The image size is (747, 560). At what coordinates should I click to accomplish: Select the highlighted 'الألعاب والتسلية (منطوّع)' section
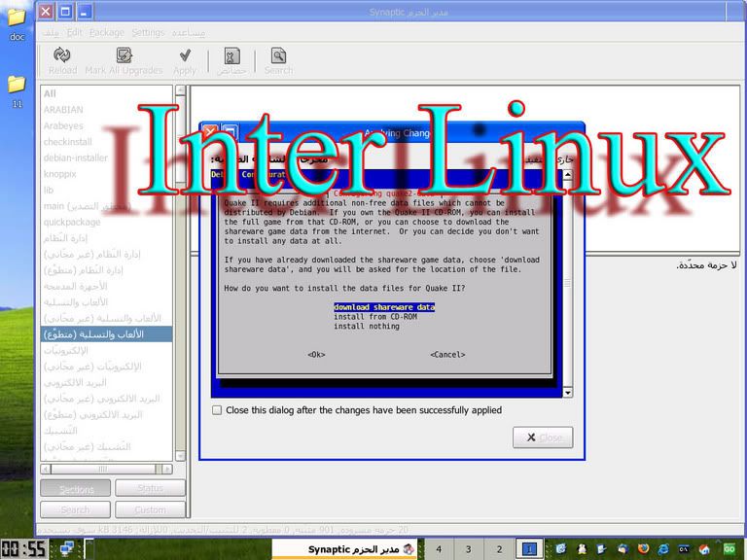point(106,334)
